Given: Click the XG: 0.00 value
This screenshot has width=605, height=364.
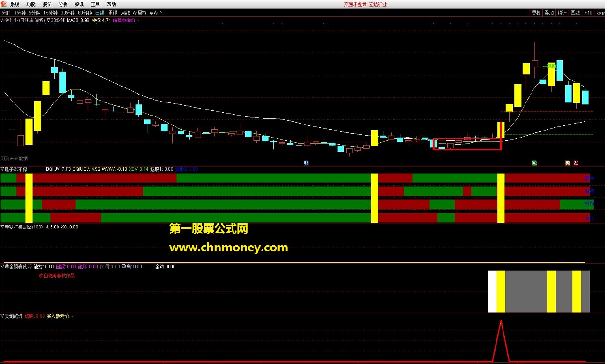Looking at the screenshot, I should click(x=69, y=226).
